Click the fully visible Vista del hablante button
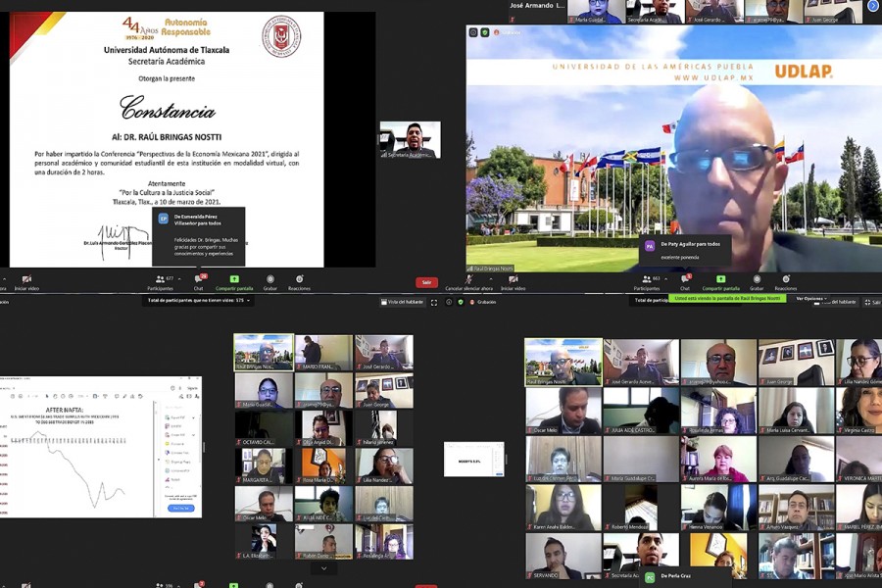This screenshot has height=588, width=882. click(402, 302)
